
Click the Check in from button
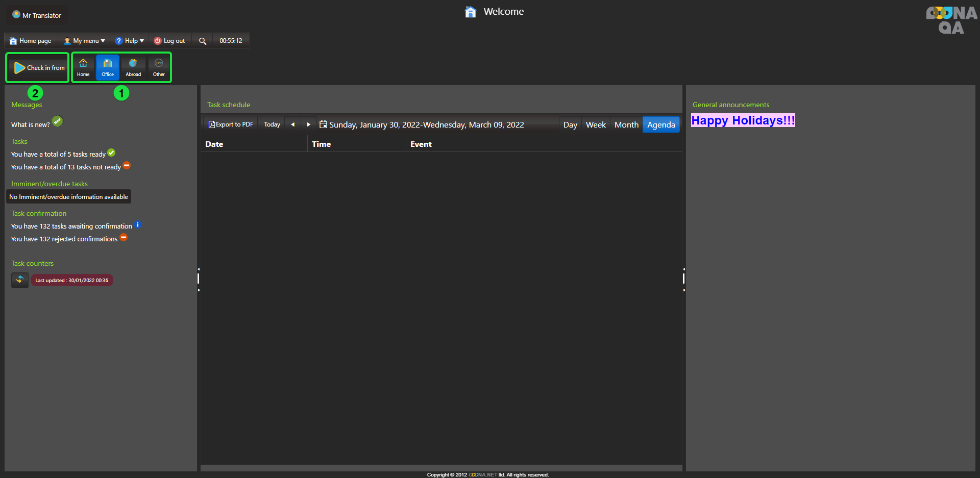[39, 68]
